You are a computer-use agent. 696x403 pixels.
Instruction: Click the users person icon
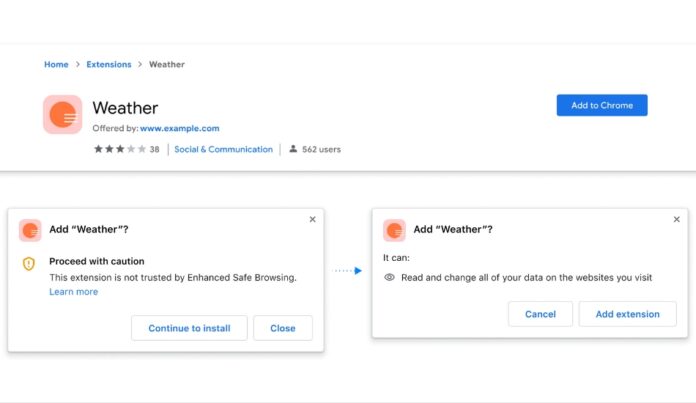[x=293, y=149]
